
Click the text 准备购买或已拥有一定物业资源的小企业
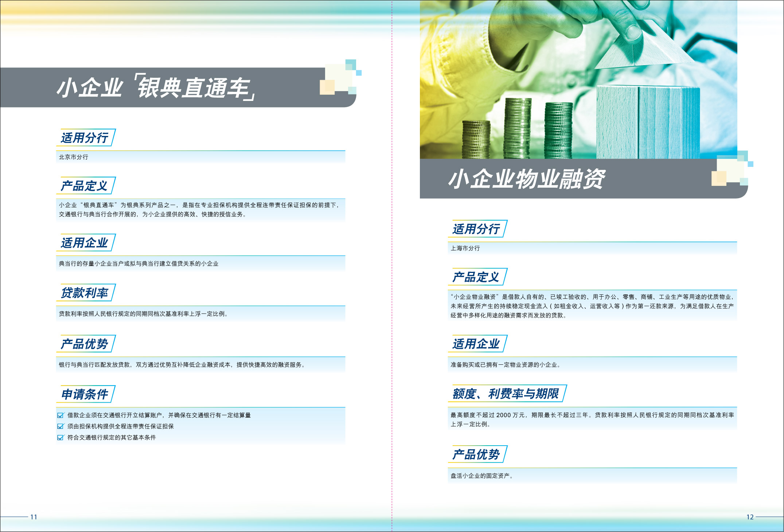tap(506, 365)
